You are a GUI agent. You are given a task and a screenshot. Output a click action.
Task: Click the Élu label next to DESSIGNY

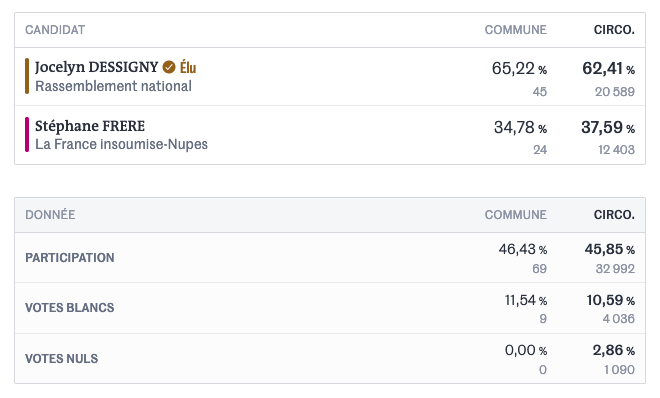click(188, 67)
